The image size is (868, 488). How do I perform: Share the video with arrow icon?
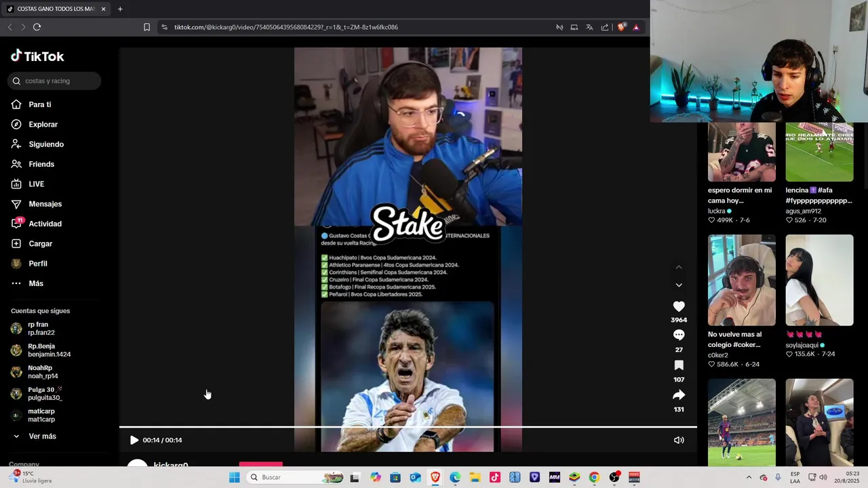click(x=679, y=395)
